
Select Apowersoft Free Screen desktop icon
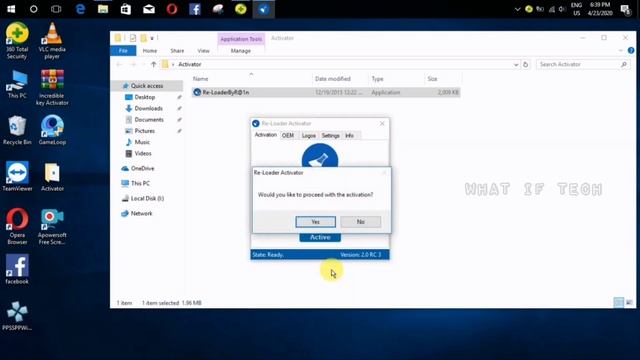(x=52, y=227)
